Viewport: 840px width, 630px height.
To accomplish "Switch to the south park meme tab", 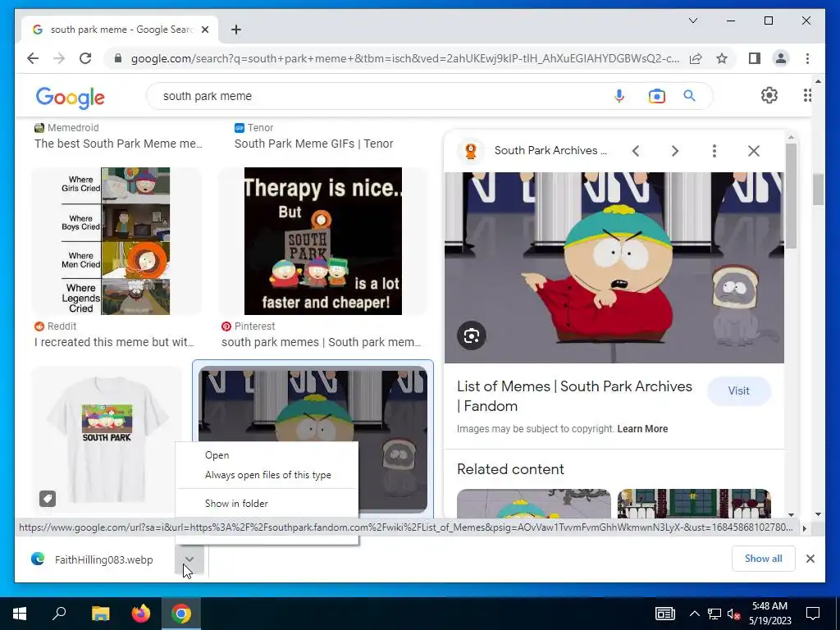I will 121,30.
